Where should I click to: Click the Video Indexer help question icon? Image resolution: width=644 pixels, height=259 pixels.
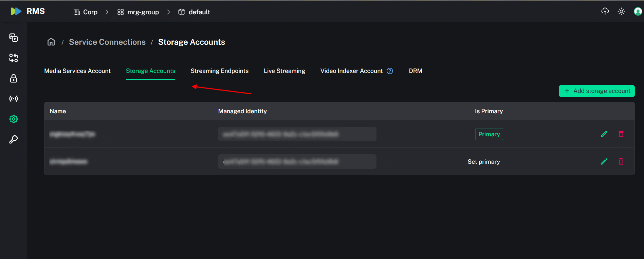click(x=390, y=71)
